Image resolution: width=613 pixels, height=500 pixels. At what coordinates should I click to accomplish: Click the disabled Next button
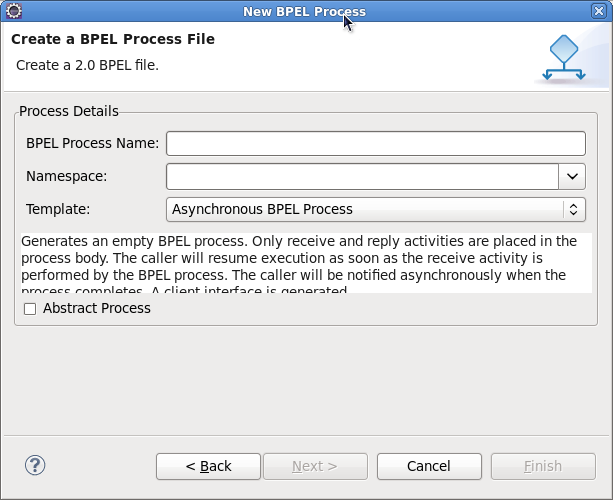315,466
